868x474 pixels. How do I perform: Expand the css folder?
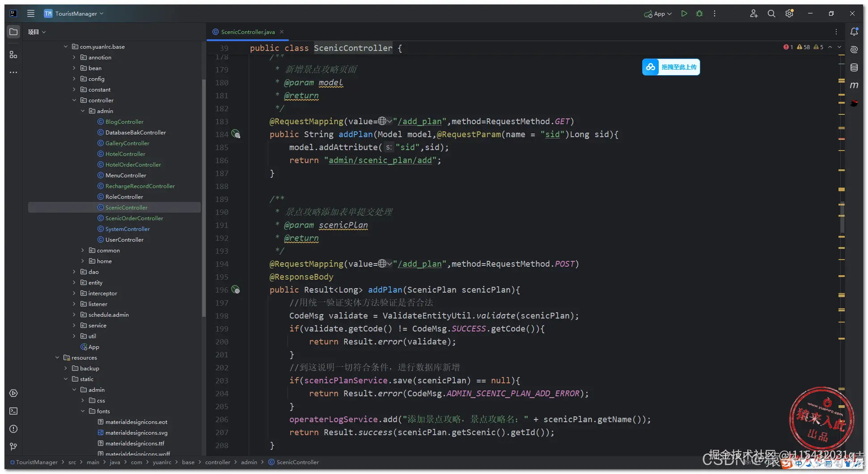(x=83, y=400)
